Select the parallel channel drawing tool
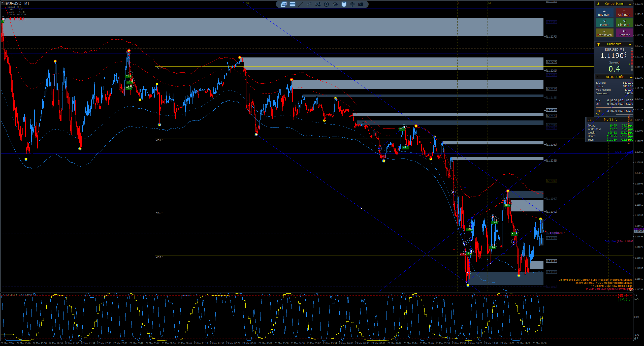The image size is (644, 346). point(309,4)
